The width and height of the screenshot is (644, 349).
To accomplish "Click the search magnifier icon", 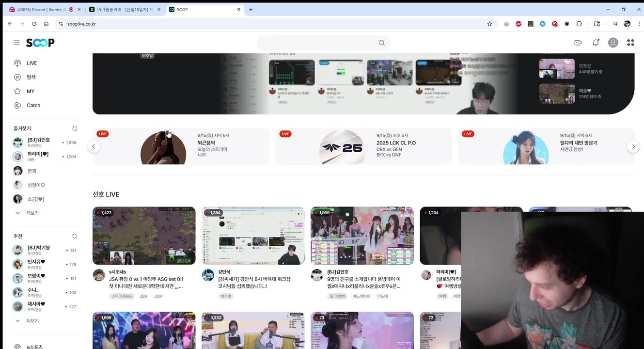I will 382,43.
